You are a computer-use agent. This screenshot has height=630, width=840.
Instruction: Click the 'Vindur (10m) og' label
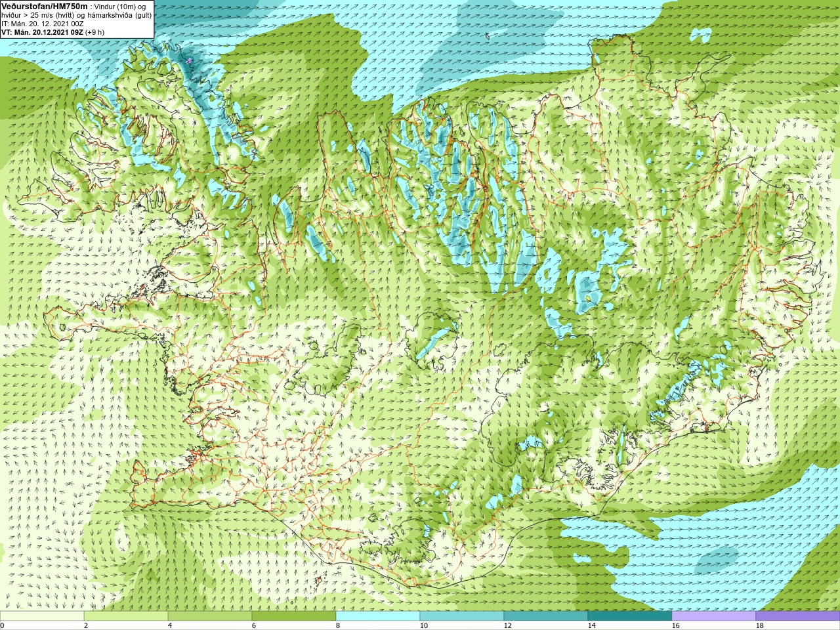coord(121,7)
